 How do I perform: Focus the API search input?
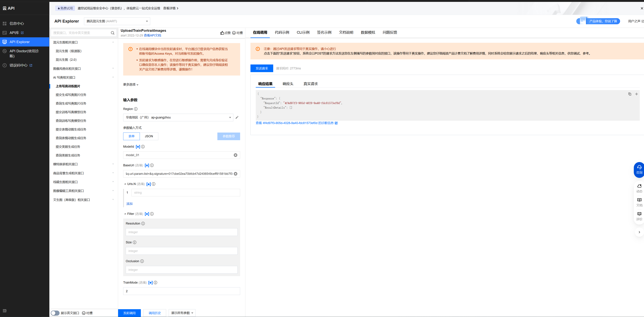(x=81, y=33)
